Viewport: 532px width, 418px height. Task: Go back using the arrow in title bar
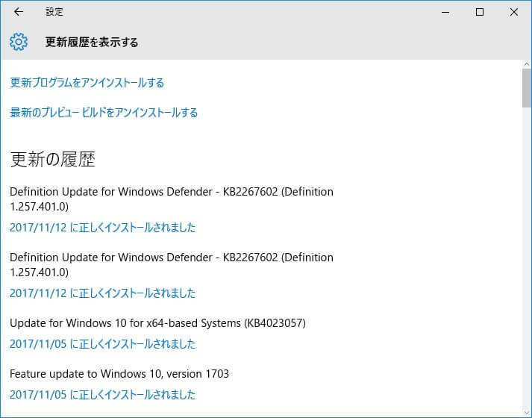click(x=19, y=12)
